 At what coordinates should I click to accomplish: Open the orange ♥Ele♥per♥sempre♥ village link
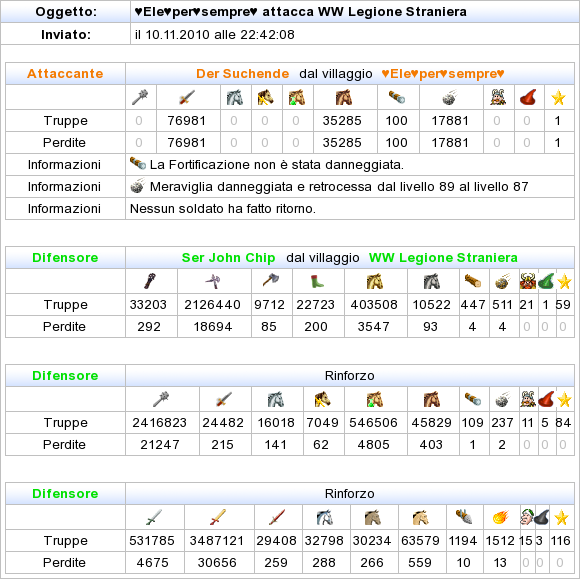(443, 74)
